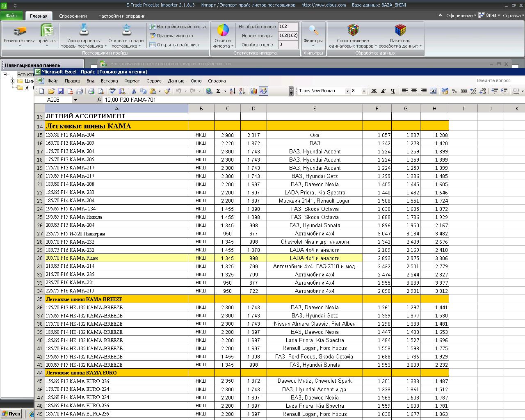
Task: Open Excel's Вставка menu
Action: 110,81
